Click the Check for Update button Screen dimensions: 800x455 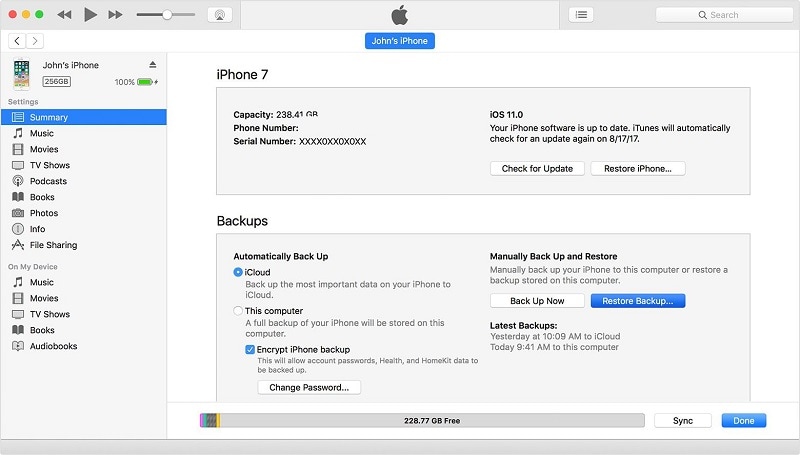[537, 168]
